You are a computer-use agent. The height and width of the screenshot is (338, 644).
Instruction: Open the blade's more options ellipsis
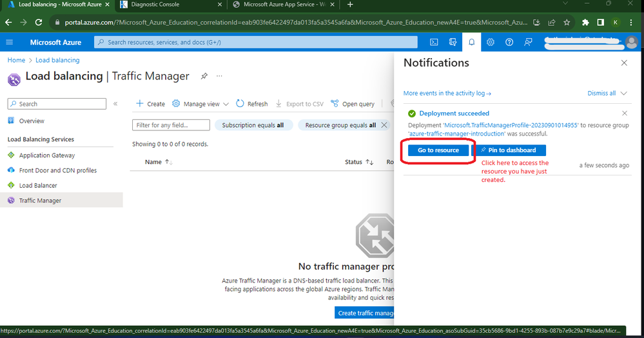coord(219,76)
